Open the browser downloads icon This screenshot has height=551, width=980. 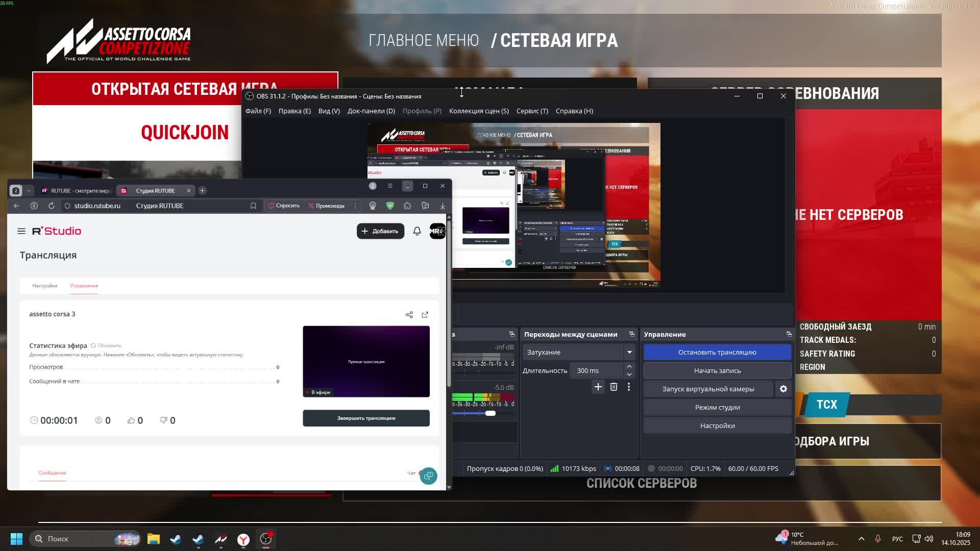(442, 206)
